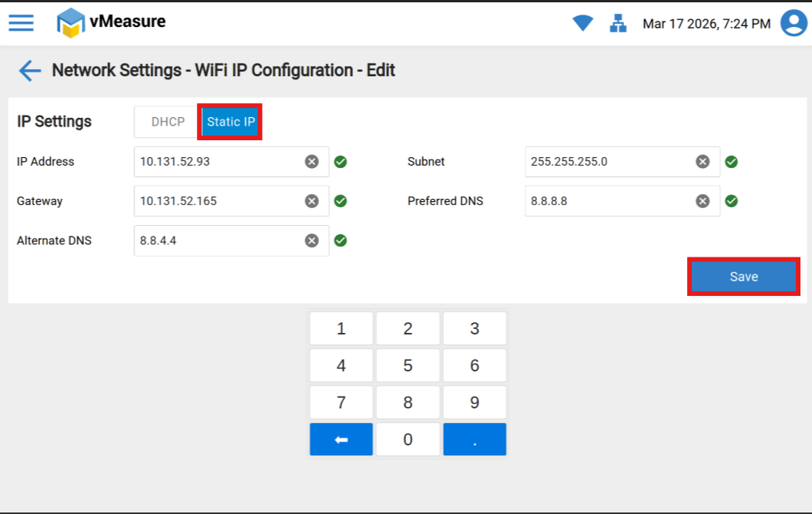Go back using the left arrow
This screenshot has width=812, height=514.
(x=29, y=71)
